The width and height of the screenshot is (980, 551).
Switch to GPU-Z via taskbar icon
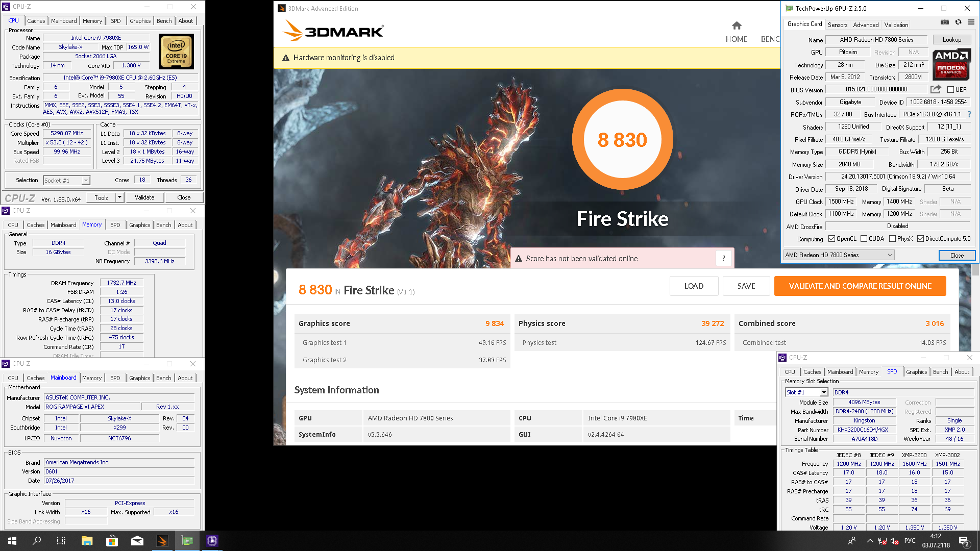[x=187, y=541]
